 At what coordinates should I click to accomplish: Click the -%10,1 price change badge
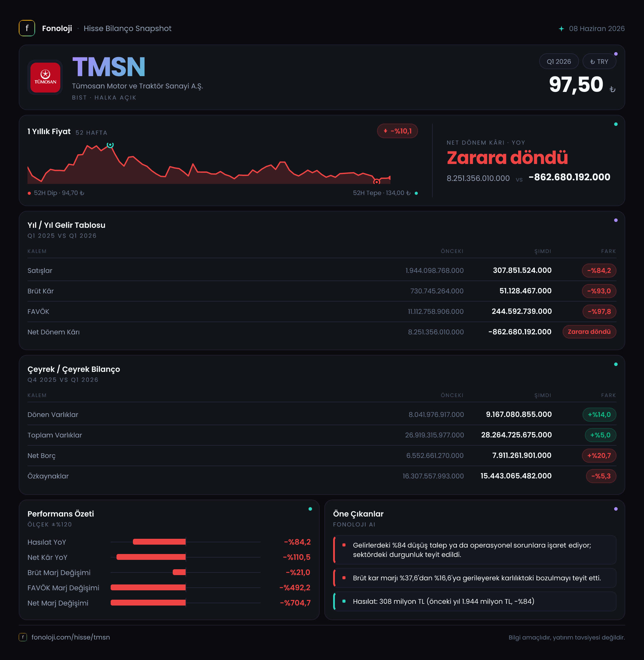(398, 131)
